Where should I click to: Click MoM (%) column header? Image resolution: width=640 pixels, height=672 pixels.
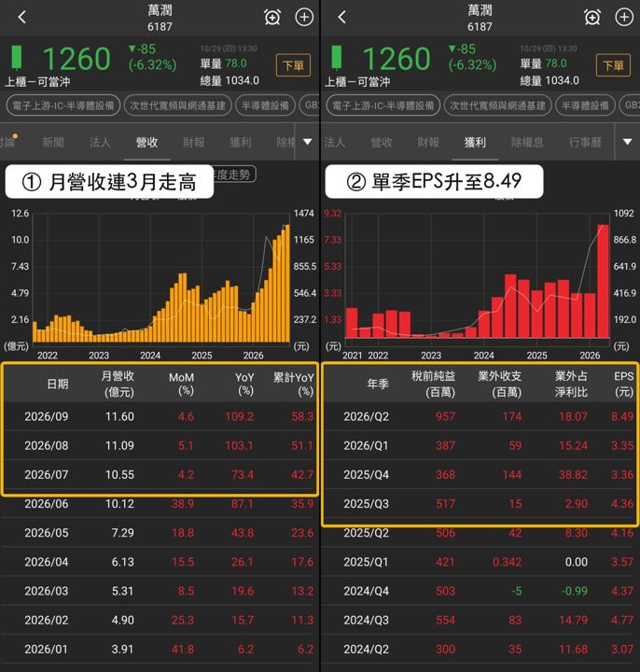point(182,384)
